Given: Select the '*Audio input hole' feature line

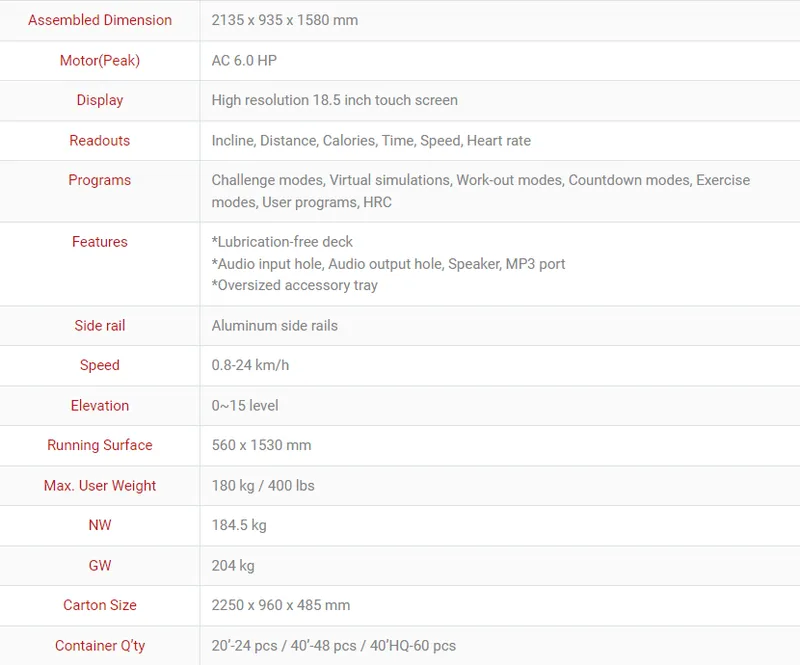Looking at the screenshot, I should (x=388, y=264).
